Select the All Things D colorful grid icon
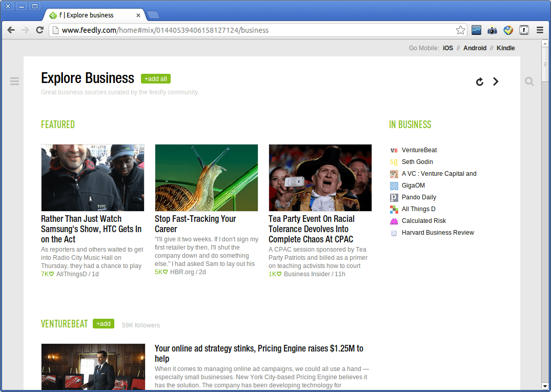The image size is (551, 392). pyautogui.click(x=394, y=209)
